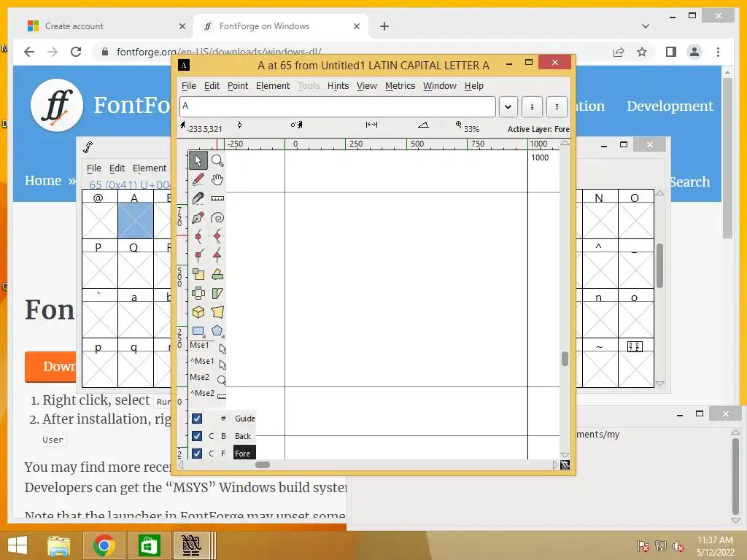Reload the FontForge web page

[x=76, y=52]
